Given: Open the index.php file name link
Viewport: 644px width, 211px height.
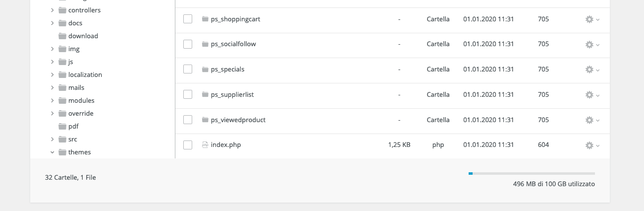Looking at the screenshot, I should 226,145.
